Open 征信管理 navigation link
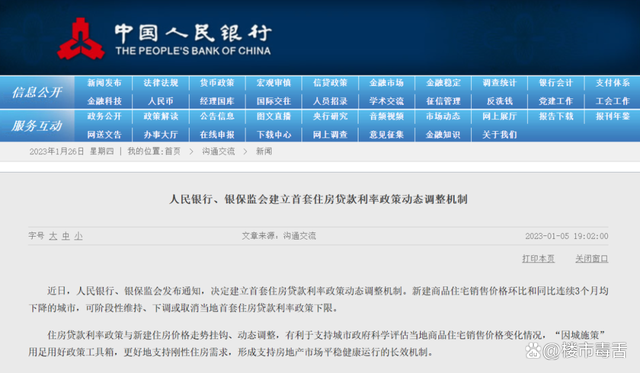Screen dimensions: 640x373 click(443, 101)
